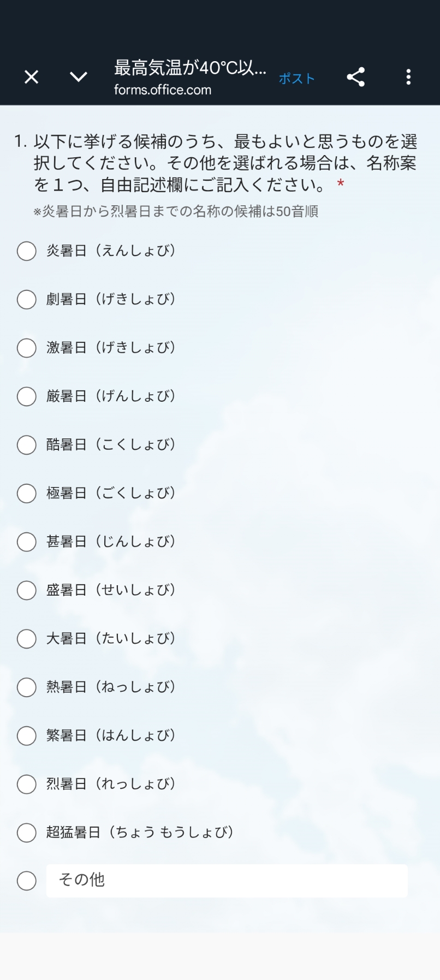440x980 pixels.
Task: Tap the blue ポスト link
Action: pyautogui.click(x=296, y=79)
